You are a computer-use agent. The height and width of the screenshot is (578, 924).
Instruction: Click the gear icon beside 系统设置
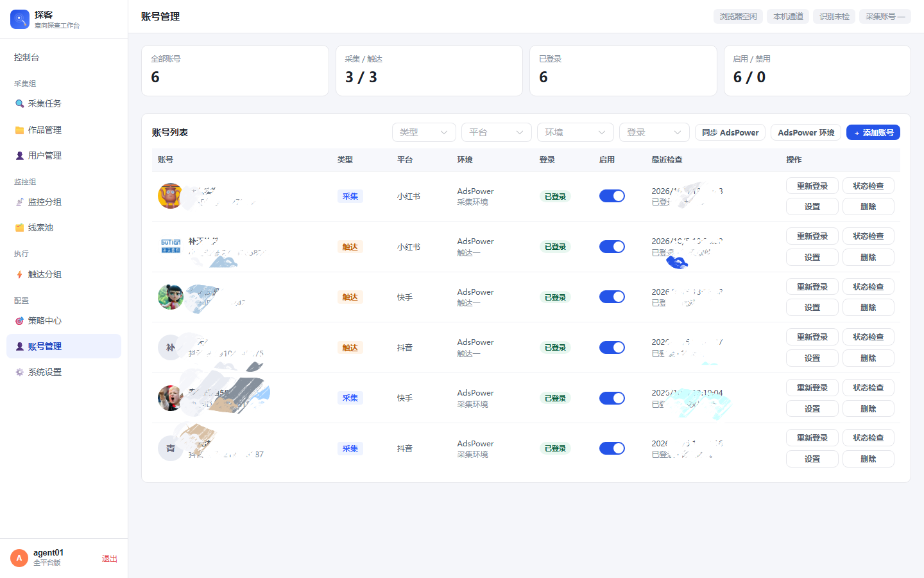tap(20, 372)
